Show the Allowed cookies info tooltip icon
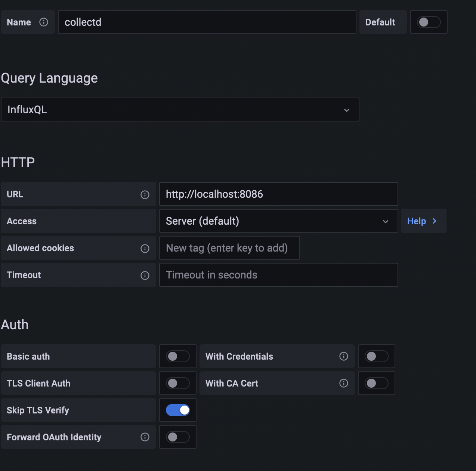Viewport: 476px width, 471px height. coord(145,249)
